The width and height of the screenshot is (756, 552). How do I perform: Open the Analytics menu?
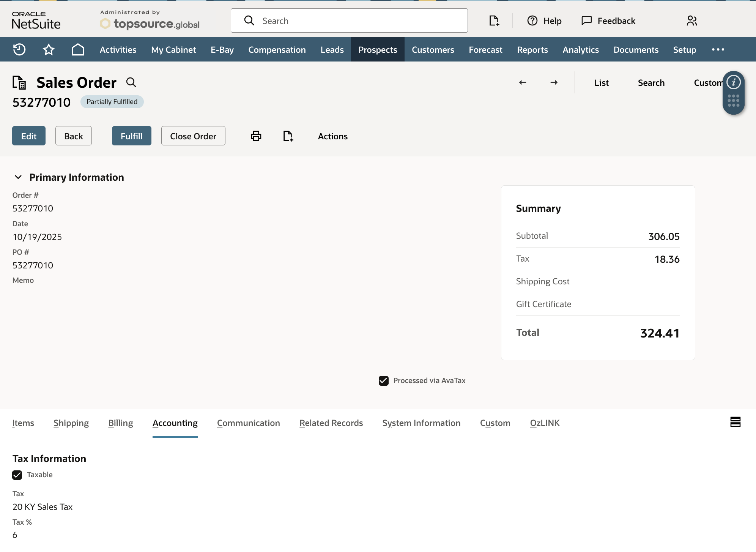[x=581, y=50]
